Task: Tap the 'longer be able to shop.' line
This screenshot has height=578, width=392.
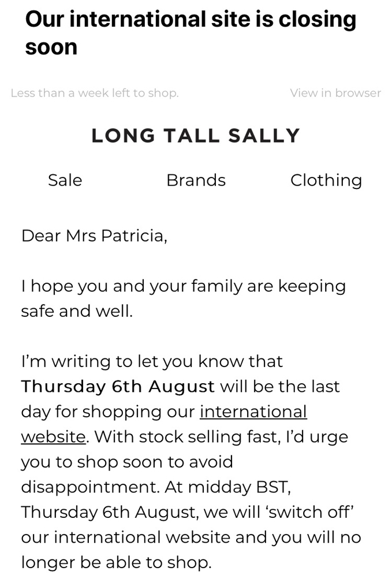Action: [x=116, y=562]
